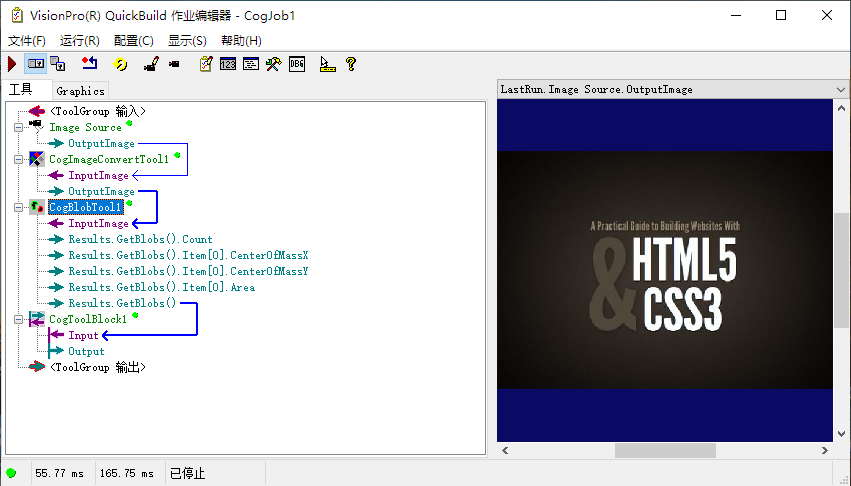
Task: Select the Image Source tree item
Action: pos(85,127)
